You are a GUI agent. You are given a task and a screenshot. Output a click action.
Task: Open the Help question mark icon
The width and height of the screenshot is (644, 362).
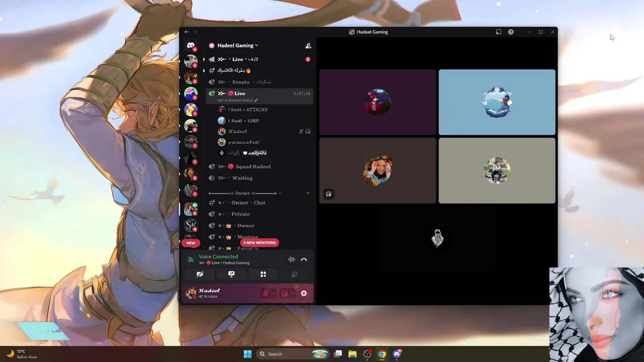tap(511, 32)
